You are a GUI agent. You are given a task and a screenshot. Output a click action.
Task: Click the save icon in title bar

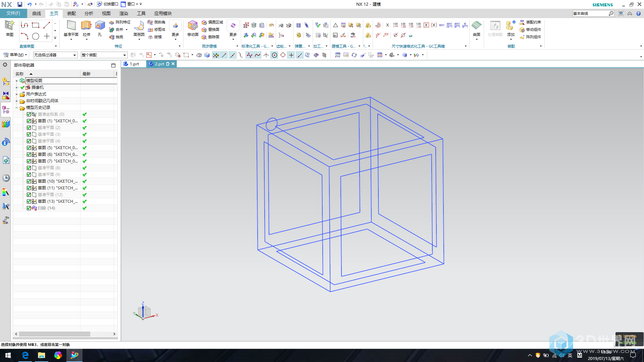tap(20, 4)
